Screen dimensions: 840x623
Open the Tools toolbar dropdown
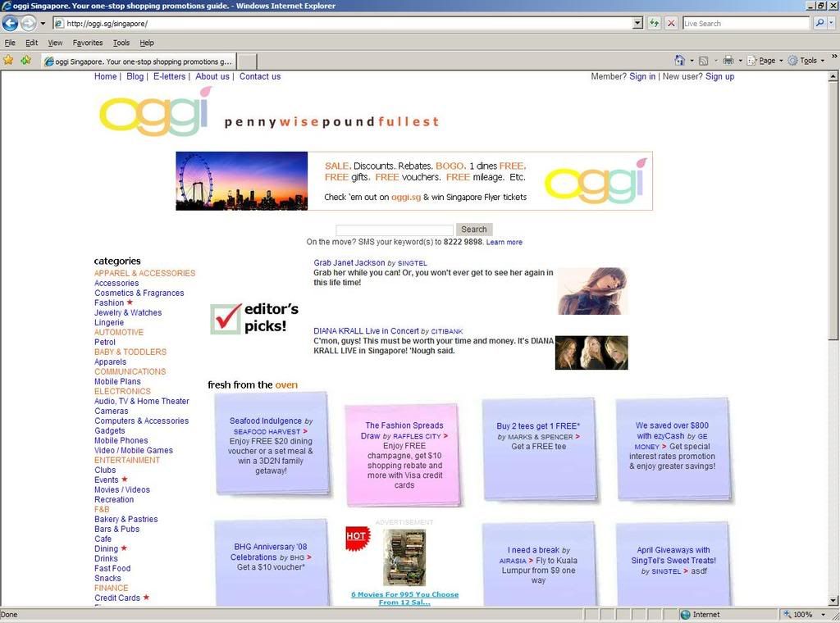(x=806, y=61)
